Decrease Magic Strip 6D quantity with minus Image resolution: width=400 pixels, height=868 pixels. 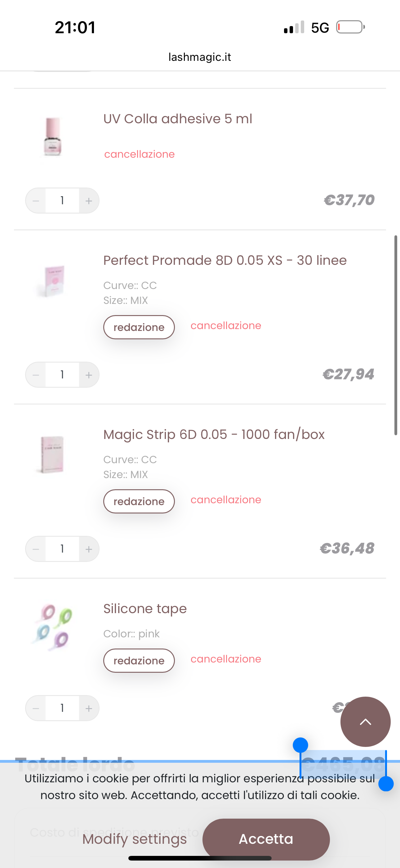[x=36, y=549]
